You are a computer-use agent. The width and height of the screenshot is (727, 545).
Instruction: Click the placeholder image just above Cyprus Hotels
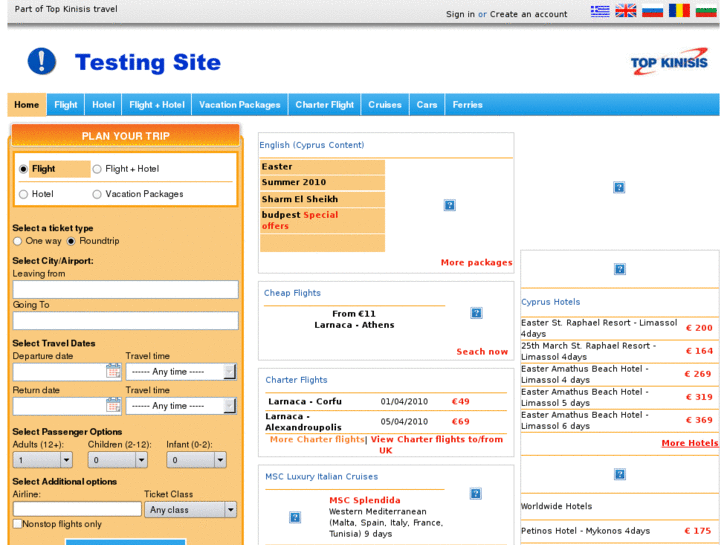[619, 269]
